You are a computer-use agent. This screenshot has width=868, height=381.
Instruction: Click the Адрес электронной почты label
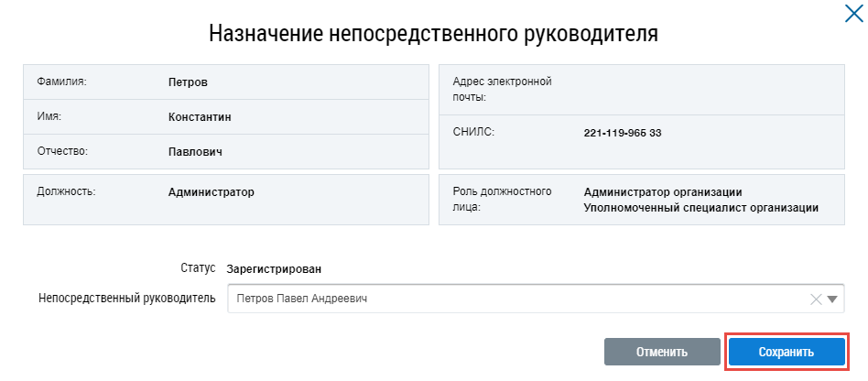tap(502, 89)
